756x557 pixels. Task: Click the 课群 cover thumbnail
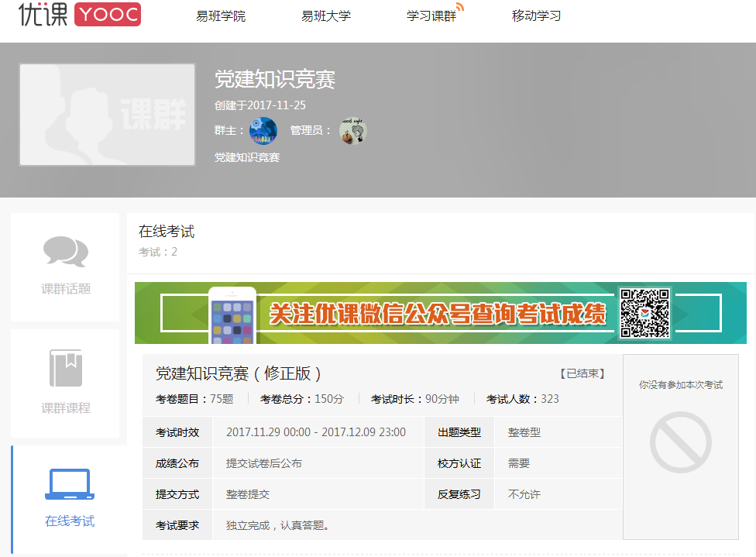[107, 115]
